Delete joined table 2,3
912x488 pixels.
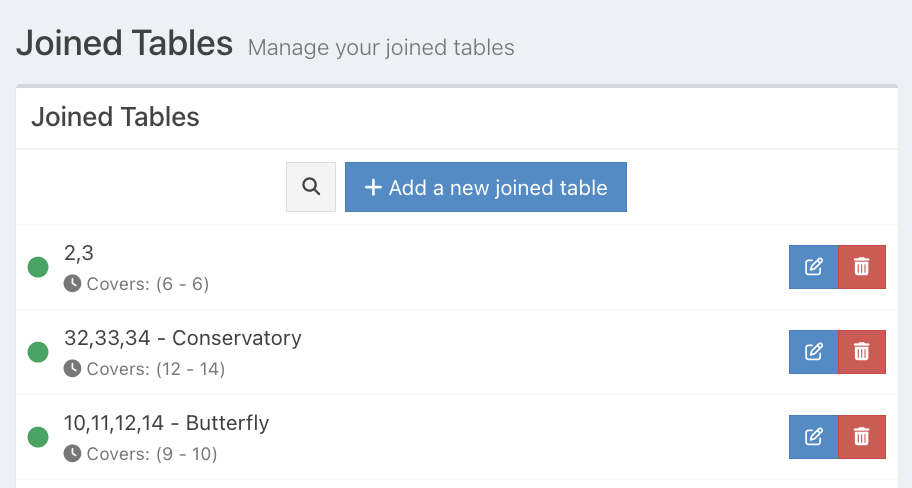coord(861,267)
